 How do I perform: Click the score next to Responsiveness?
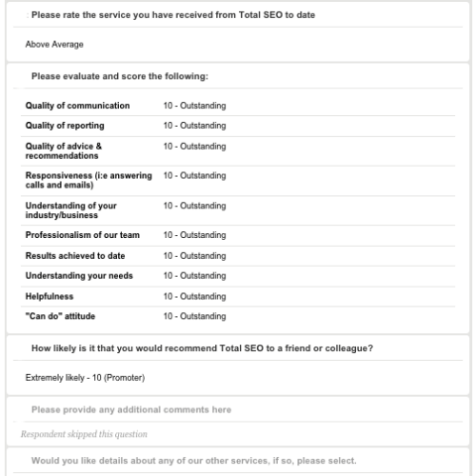tap(194, 176)
